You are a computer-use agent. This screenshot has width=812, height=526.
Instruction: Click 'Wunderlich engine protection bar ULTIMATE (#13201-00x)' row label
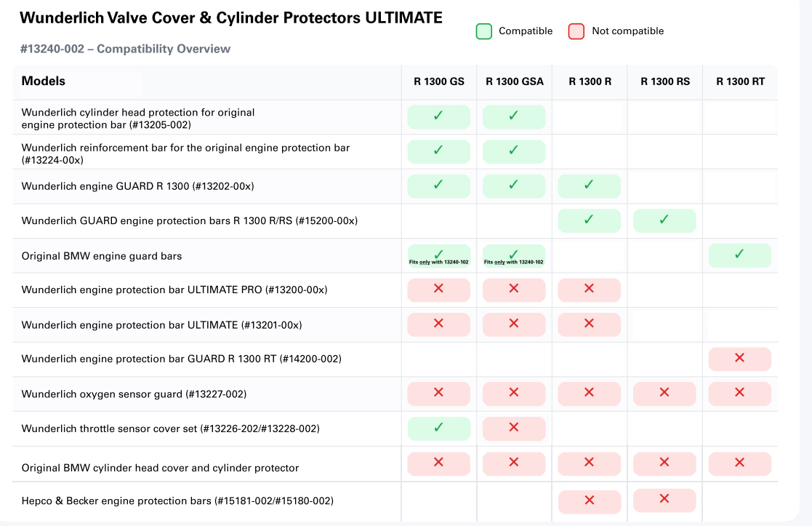point(161,325)
